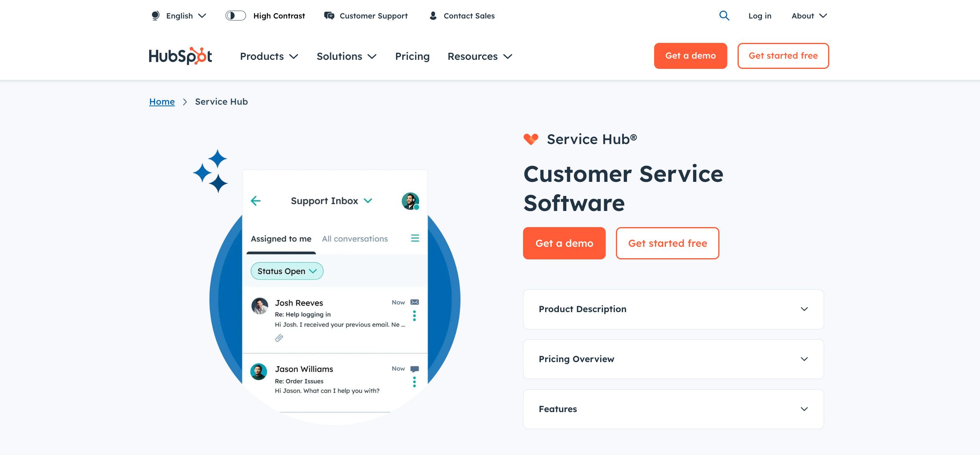
Task: Click the Home breadcrumb link
Action: 162,102
